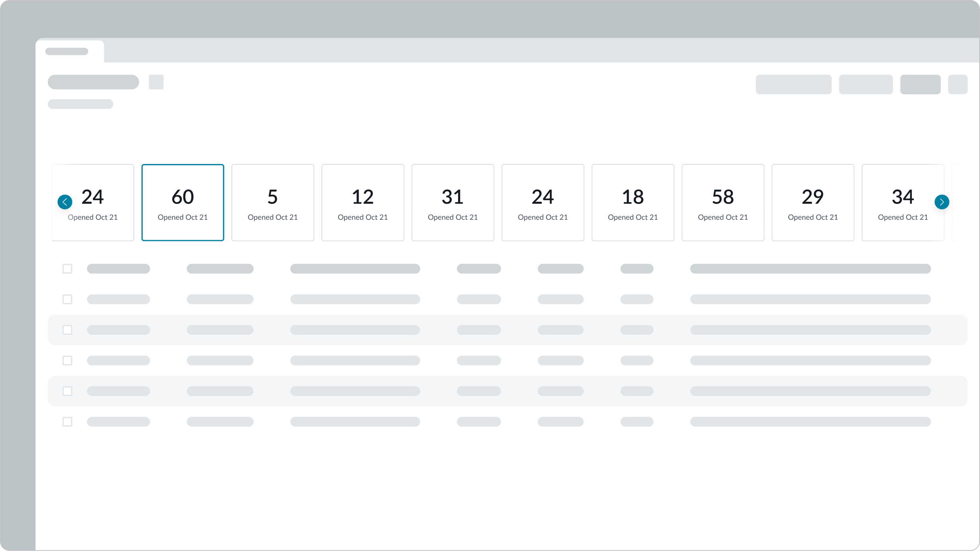Open the card showing 18 Opened Oct 21
Image resolution: width=980 pixels, height=551 pixels.
[633, 202]
